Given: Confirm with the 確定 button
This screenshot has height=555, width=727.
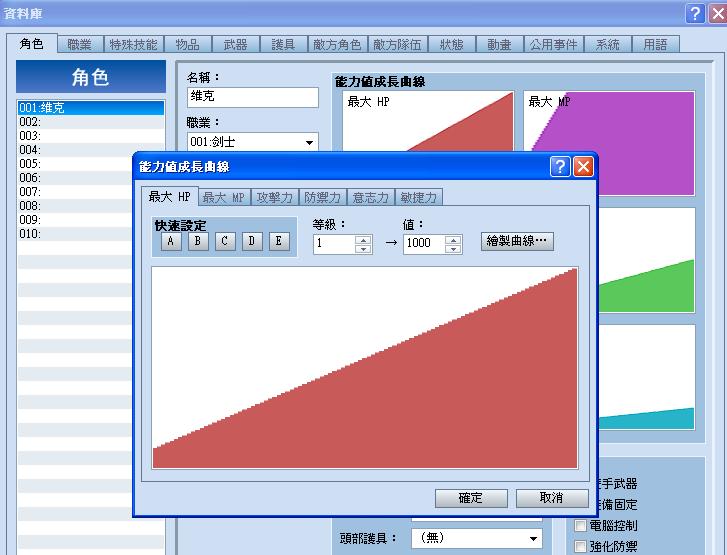Looking at the screenshot, I should [471, 498].
